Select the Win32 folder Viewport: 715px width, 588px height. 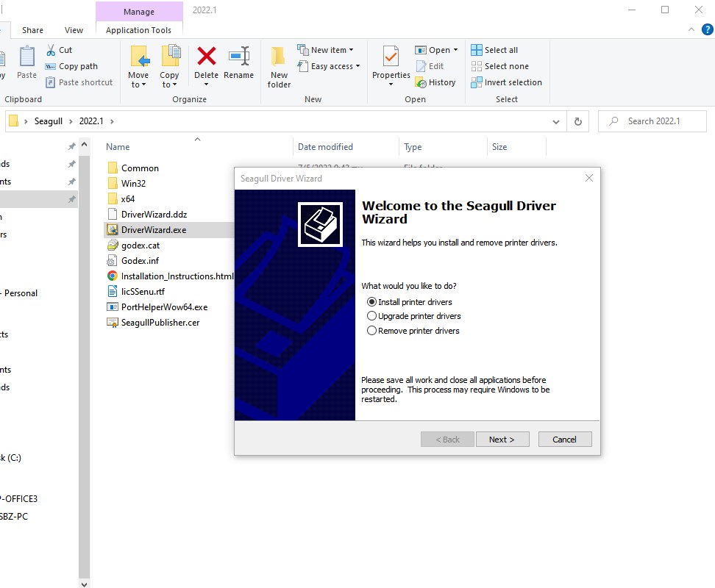[x=133, y=184]
